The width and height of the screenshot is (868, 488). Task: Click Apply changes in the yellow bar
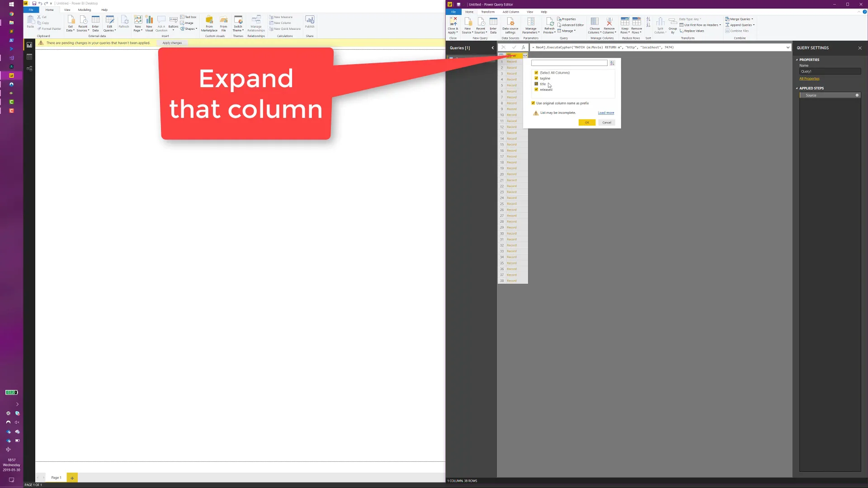[x=172, y=43]
